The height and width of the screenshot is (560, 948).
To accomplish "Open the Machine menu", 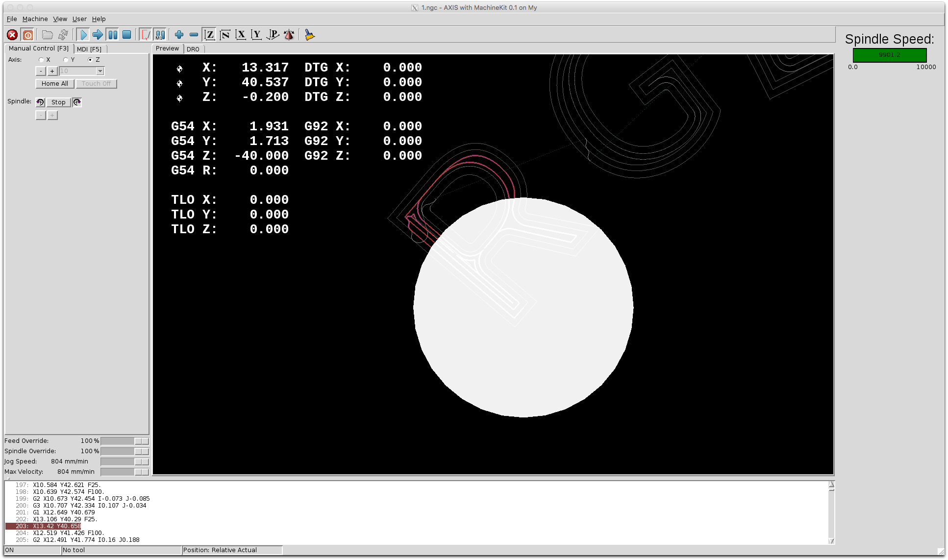I will 35,19.
